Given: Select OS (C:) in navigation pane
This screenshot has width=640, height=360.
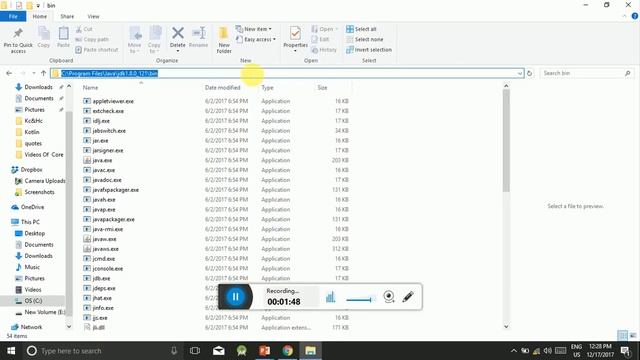Looking at the screenshot, I should 33,301.
